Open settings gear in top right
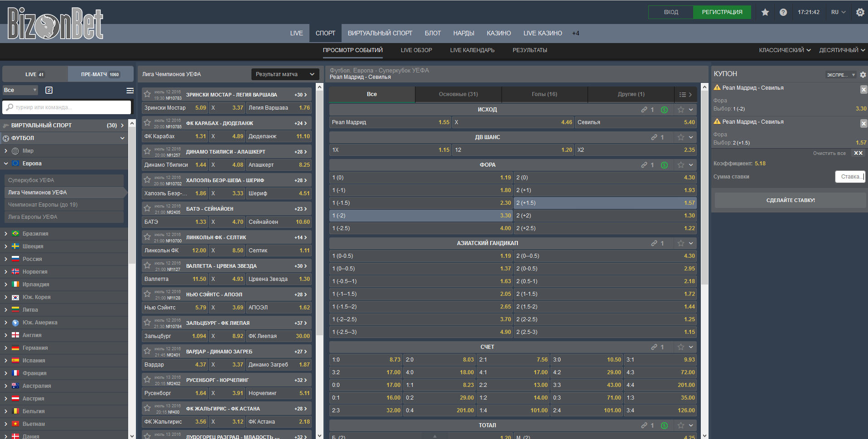This screenshot has height=439, width=868. coord(860,12)
